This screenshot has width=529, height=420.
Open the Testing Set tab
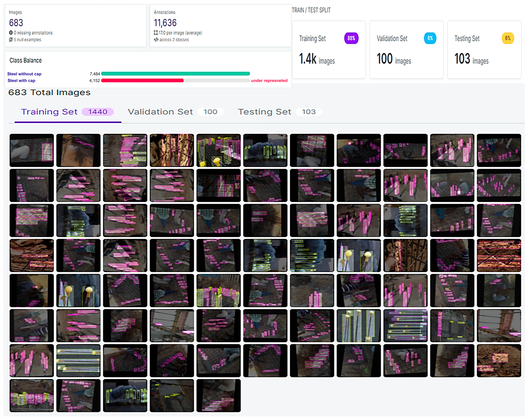click(x=264, y=112)
